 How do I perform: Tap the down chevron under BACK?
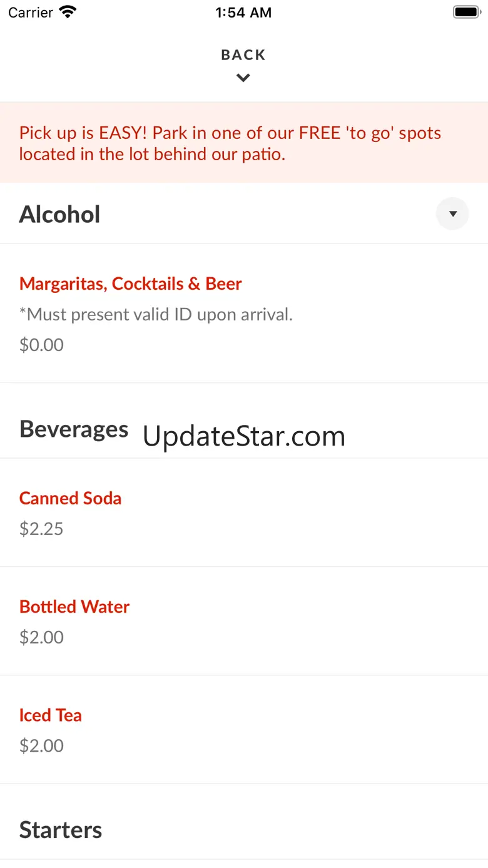pos(243,78)
